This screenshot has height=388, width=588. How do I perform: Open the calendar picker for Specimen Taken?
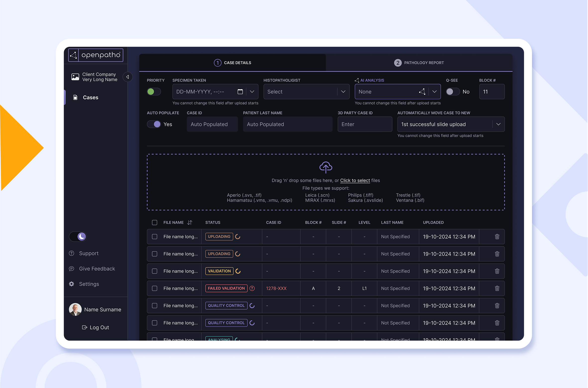click(x=240, y=92)
